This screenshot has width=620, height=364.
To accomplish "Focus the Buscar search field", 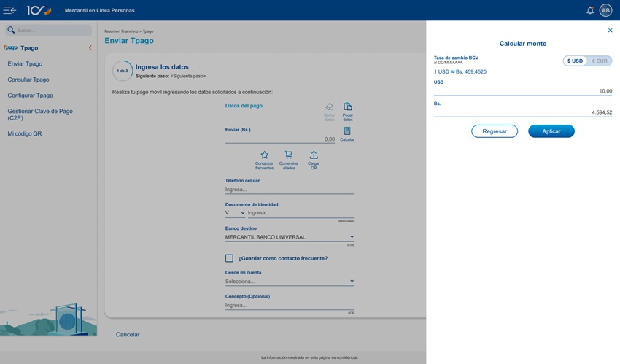I will pyautogui.click(x=48, y=30).
